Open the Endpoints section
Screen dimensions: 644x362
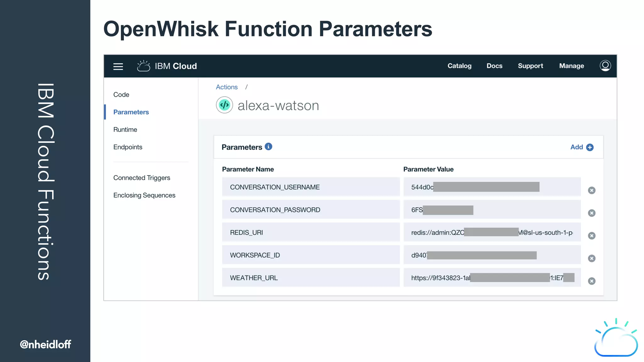128,147
